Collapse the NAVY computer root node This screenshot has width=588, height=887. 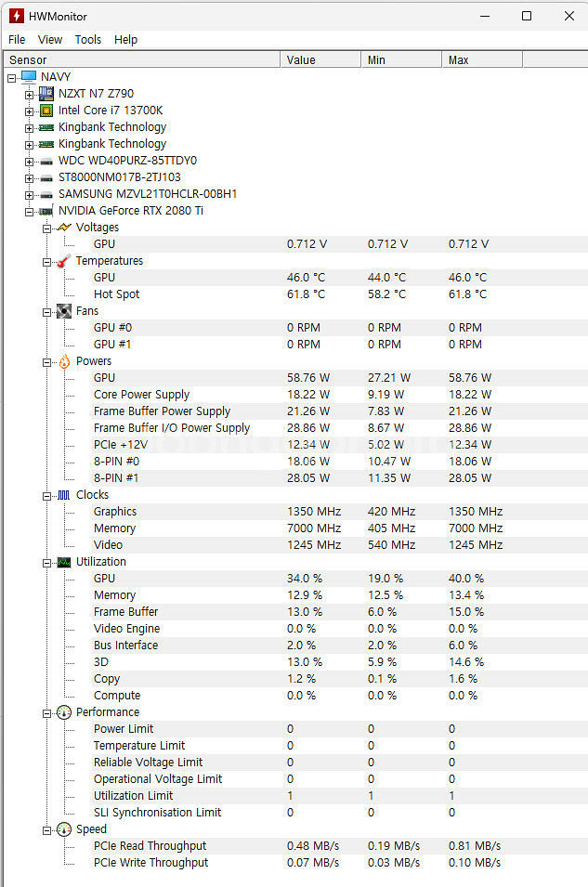12,77
